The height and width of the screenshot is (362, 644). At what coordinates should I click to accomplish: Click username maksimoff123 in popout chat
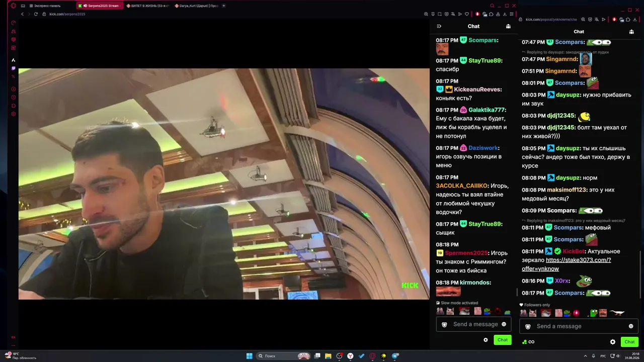click(x=567, y=190)
